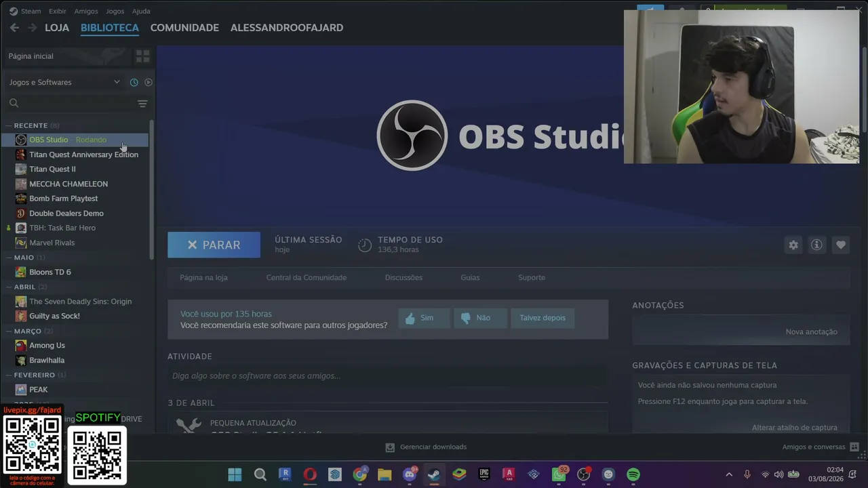
Task: Toggle ready-to-play filter icon
Action: (149, 82)
